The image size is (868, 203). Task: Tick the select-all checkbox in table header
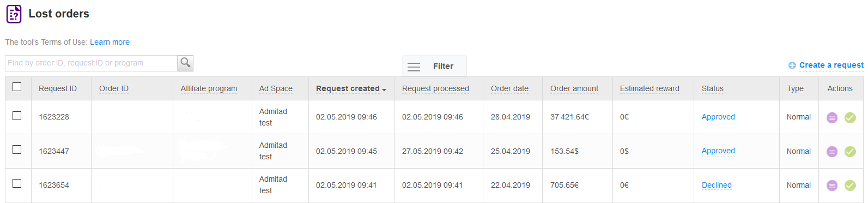(x=17, y=87)
